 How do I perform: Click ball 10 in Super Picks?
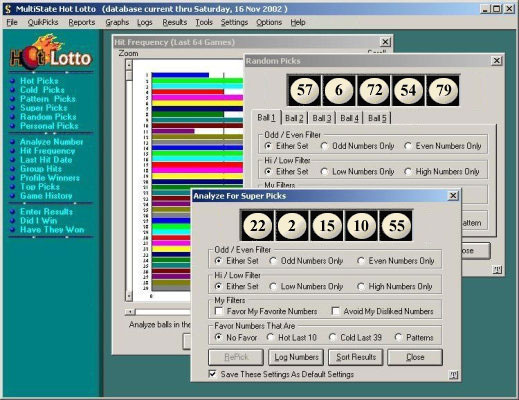pos(361,226)
